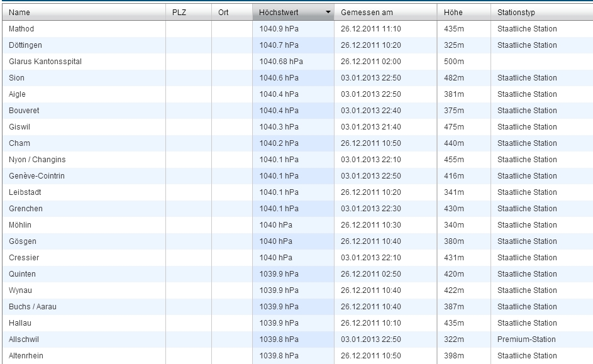Click the 381m height for Aigle
Screen dimensions: 593x364
[x=454, y=94]
